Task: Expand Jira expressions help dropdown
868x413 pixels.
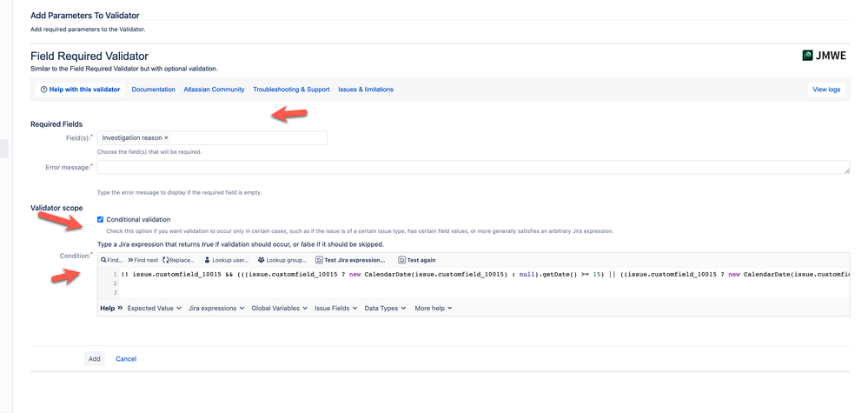Action: click(x=216, y=309)
